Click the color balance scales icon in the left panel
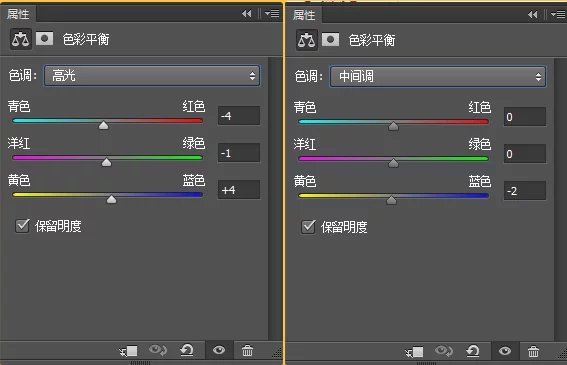The height and width of the screenshot is (365, 567). [21, 39]
